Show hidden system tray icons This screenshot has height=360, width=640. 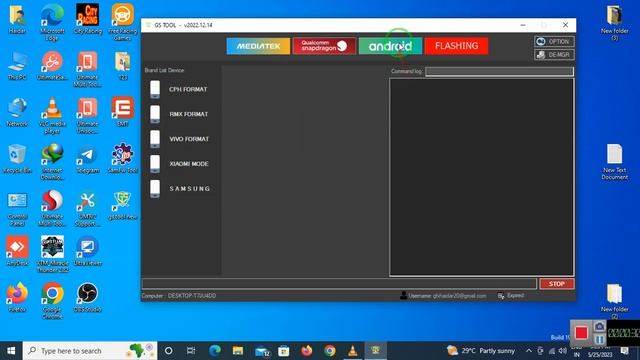click(x=529, y=351)
